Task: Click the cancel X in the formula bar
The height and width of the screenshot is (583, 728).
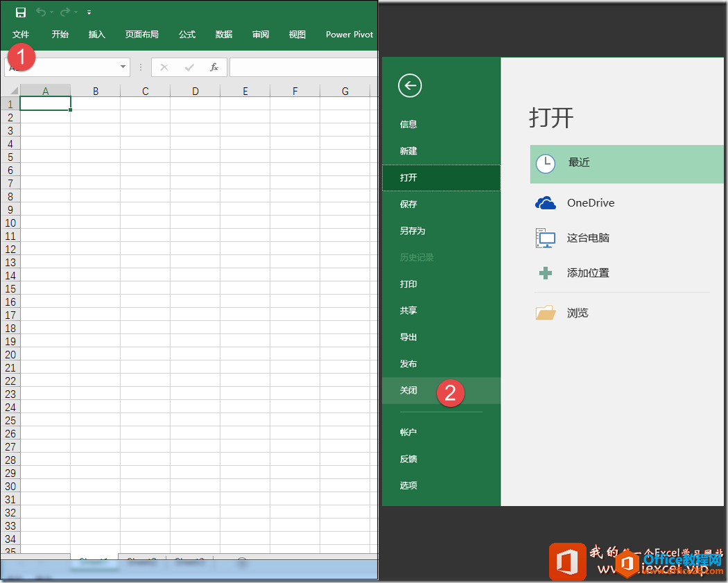Action: point(164,67)
